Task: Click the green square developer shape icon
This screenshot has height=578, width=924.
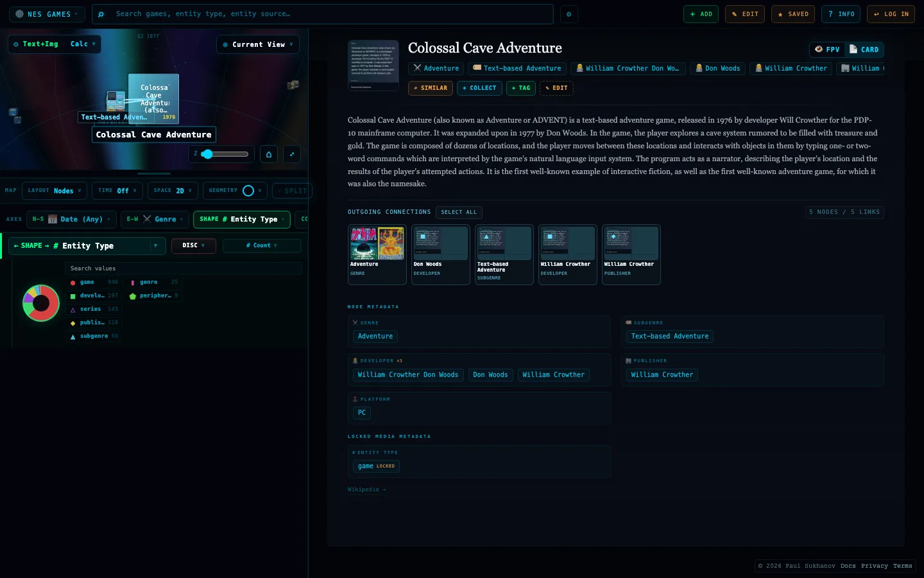Action: [73, 296]
